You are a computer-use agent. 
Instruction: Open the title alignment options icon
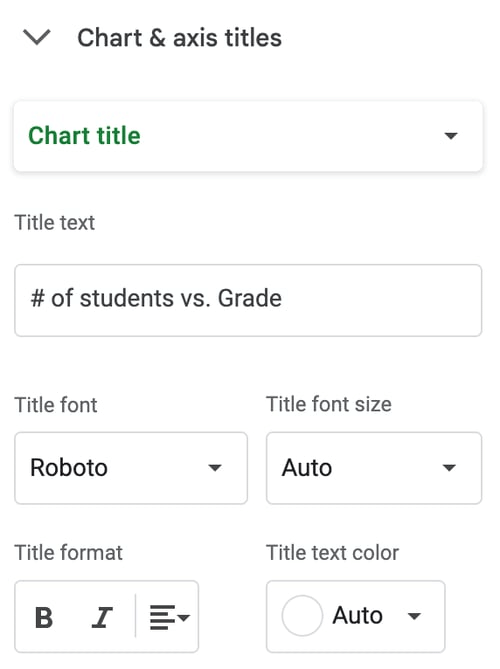163,617
